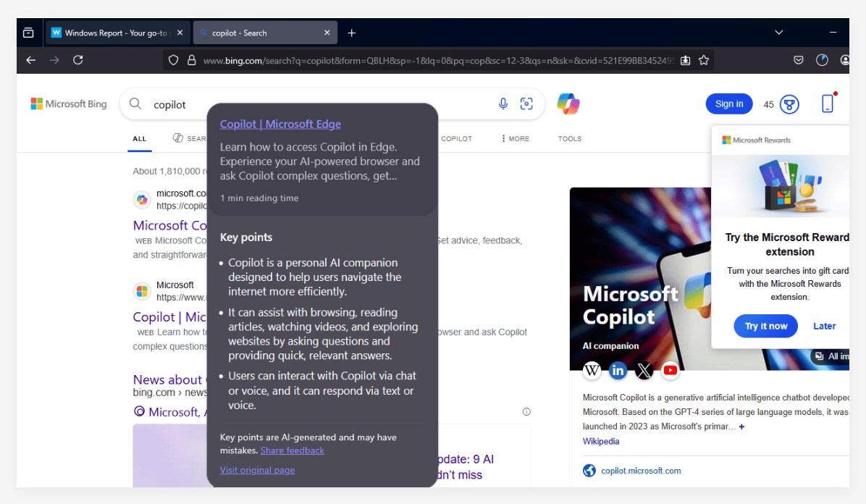Select the TOOLS search option
This screenshot has height=504, width=866.
tap(569, 138)
